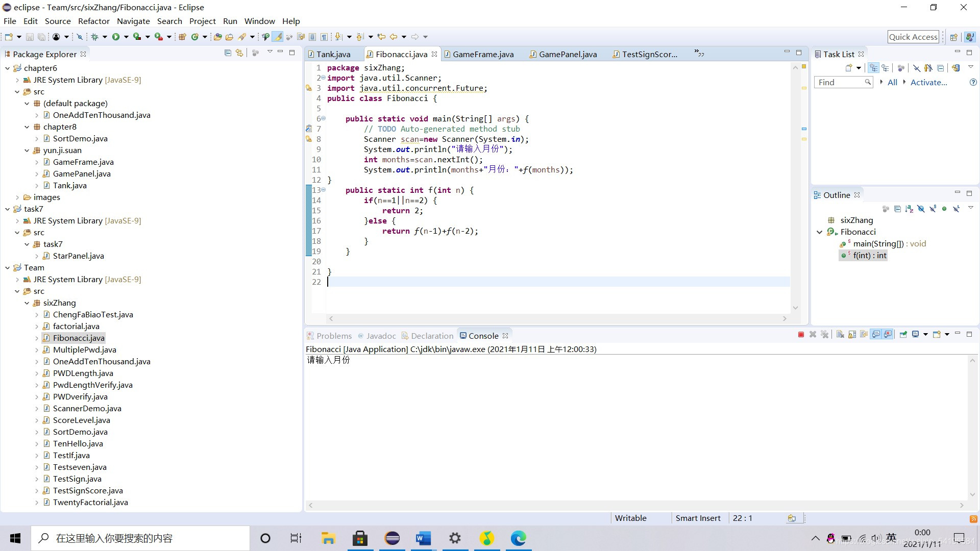Image resolution: width=980 pixels, height=551 pixels.
Task: Toggle Block Selection mode icon
Action: click(312, 37)
